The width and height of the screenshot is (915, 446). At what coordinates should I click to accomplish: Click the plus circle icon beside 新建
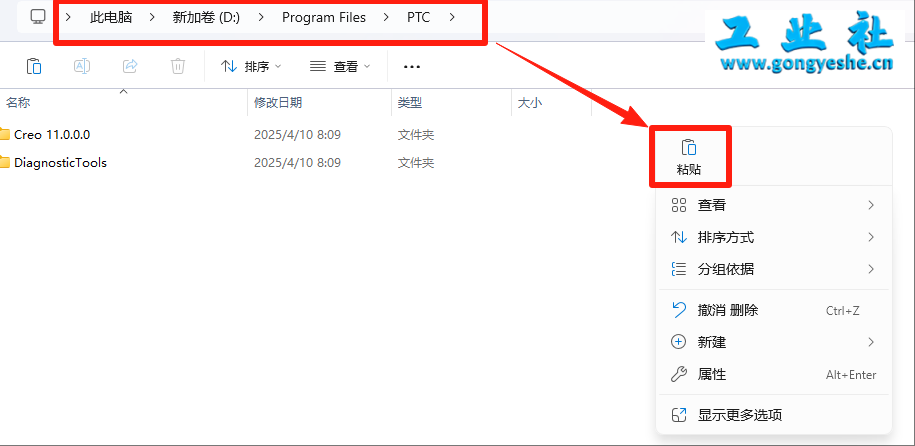click(678, 342)
